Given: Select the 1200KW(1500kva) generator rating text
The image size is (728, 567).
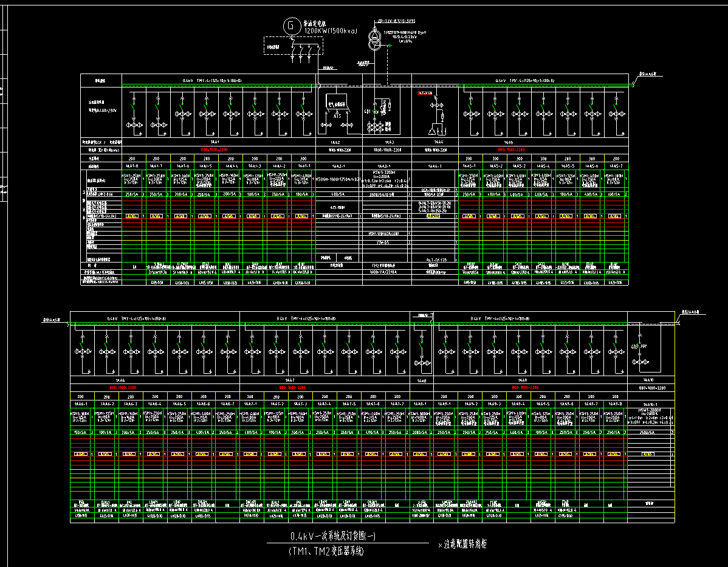Looking at the screenshot, I should (331, 31).
